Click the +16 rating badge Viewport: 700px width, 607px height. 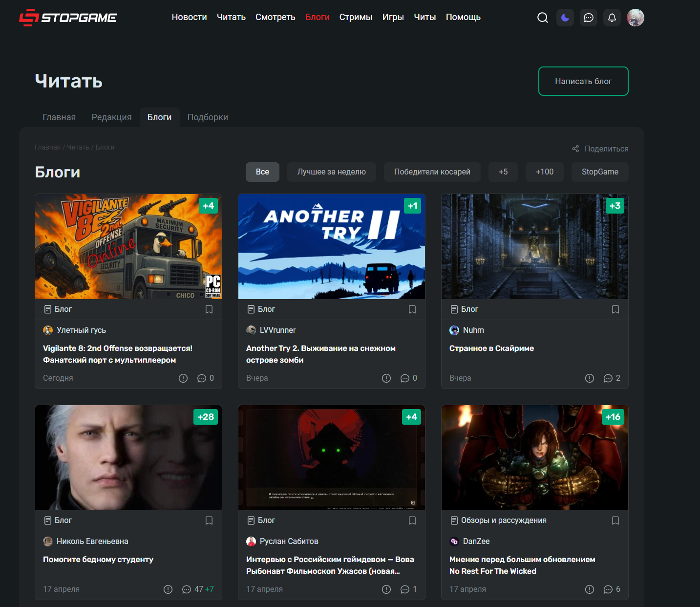coord(613,417)
